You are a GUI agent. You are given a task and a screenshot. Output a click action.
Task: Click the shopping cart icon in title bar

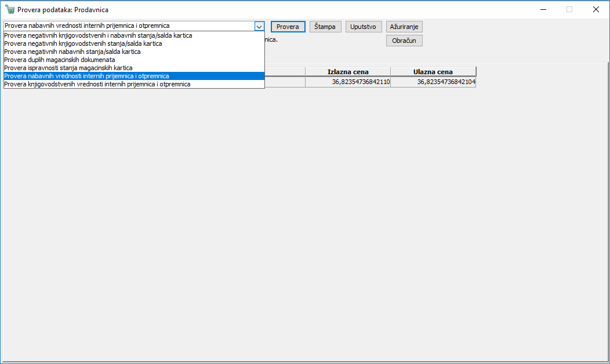pos(10,9)
